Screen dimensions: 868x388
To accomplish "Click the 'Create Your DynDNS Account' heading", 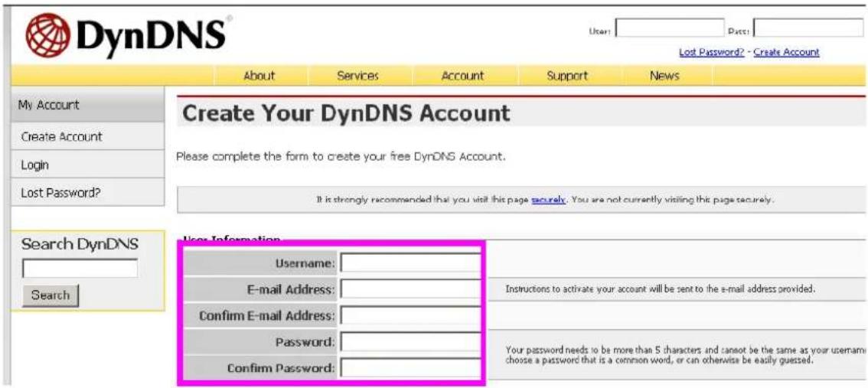I will pyautogui.click(x=346, y=113).
